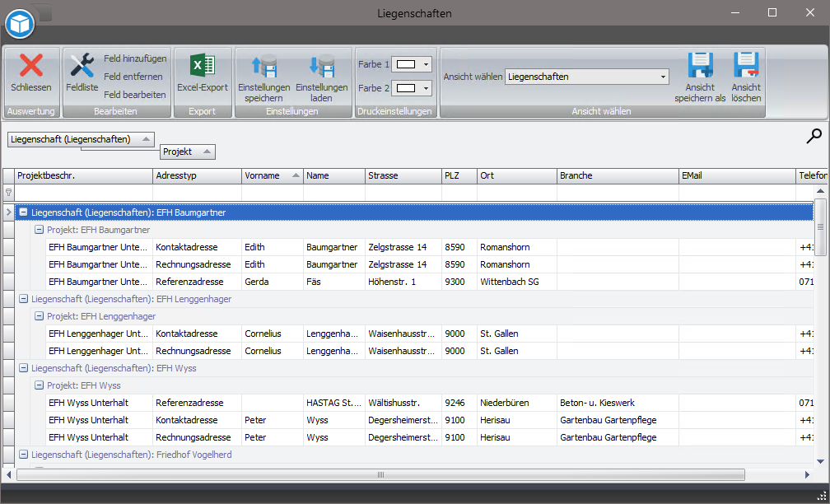This screenshot has width=830, height=504.
Task: Click Einstellungen speichern icon
Action: pos(263,65)
